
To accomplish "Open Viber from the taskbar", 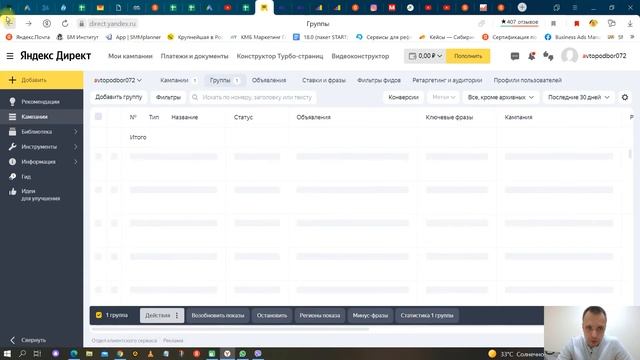I will (258, 353).
